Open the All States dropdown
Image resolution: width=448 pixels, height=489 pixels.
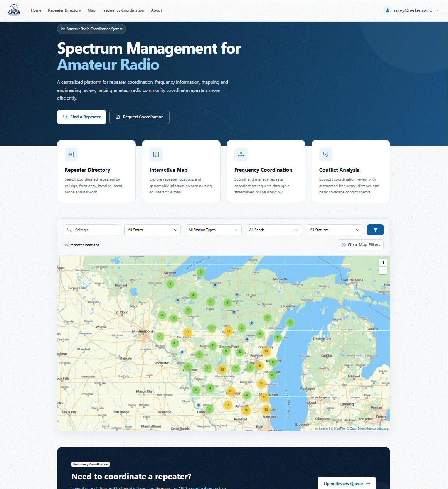click(x=153, y=230)
